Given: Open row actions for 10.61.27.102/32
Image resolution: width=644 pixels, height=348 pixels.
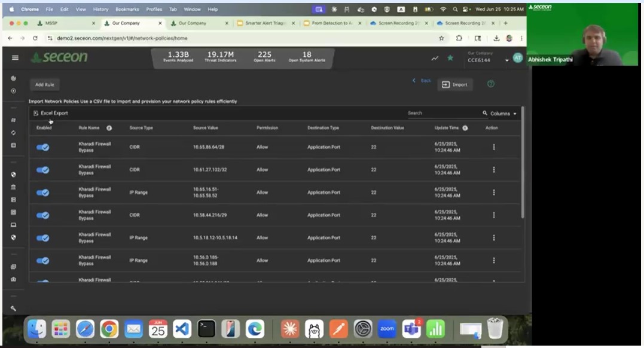Looking at the screenshot, I should click(x=494, y=170).
